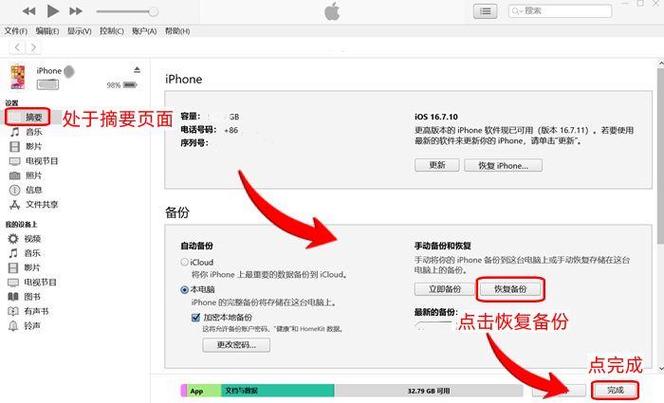Open 文件共享 in settings sidebar
This screenshot has width=664, height=403.
coord(33,204)
